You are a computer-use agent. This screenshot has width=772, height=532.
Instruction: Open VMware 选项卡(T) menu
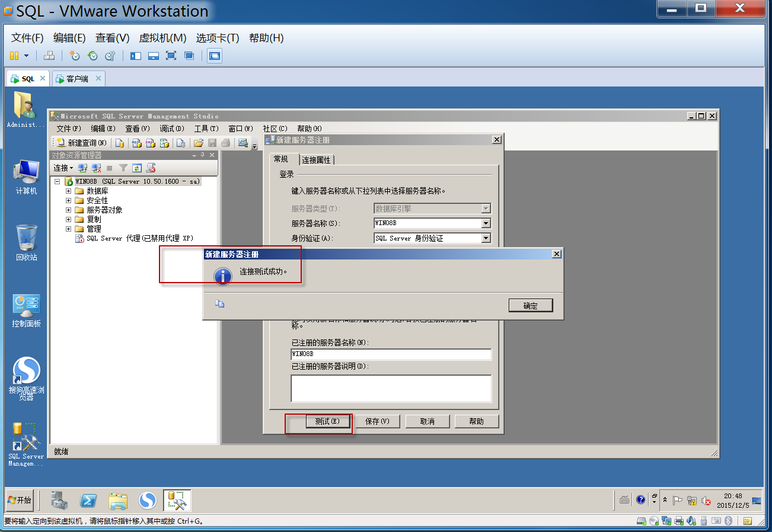(218, 38)
